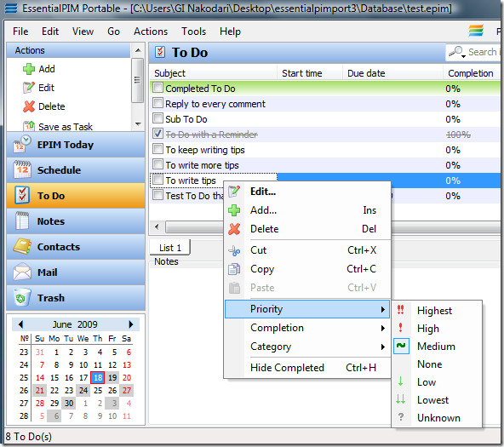Sort by Completion column header
Screen dimensions: 504x447
tap(472, 73)
